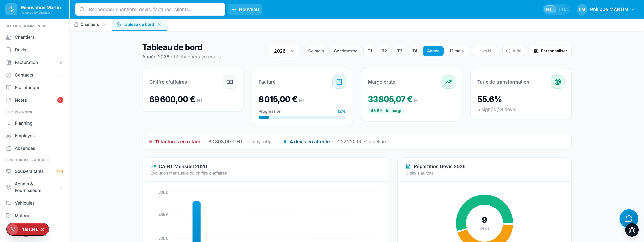Switch amounts to HT
This screenshot has height=242, width=644.
click(x=550, y=10)
